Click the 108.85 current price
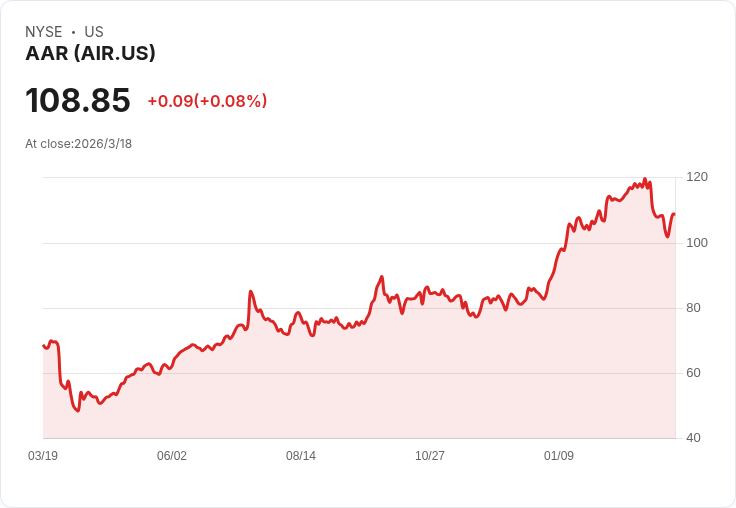 78,100
